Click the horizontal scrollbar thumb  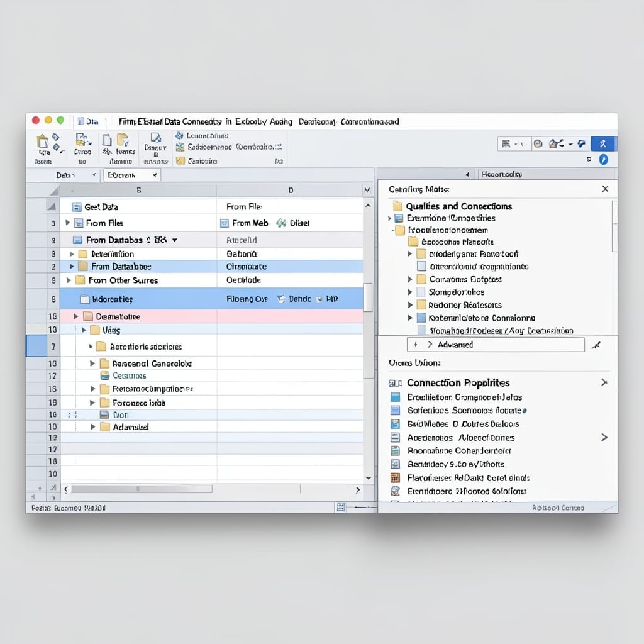pos(142,489)
